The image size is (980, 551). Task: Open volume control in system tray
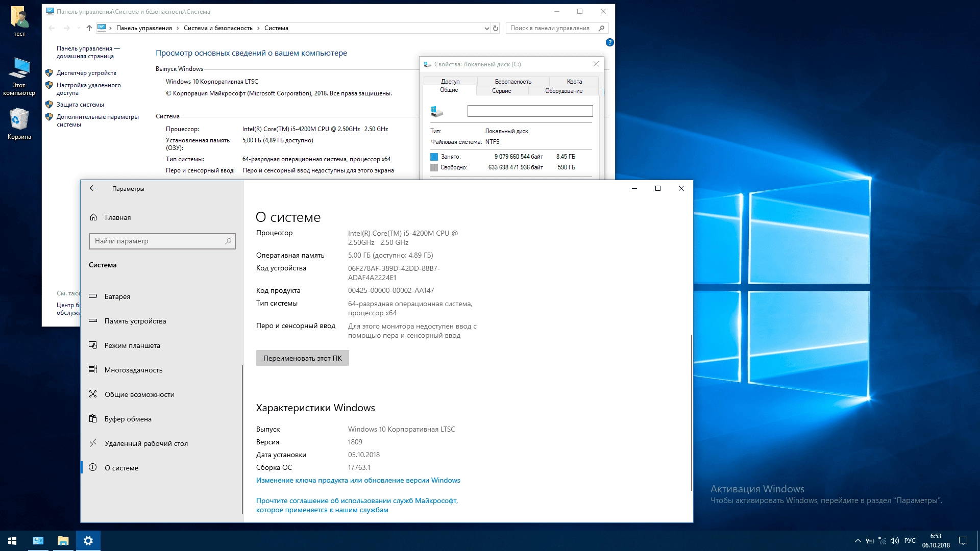point(895,541)
